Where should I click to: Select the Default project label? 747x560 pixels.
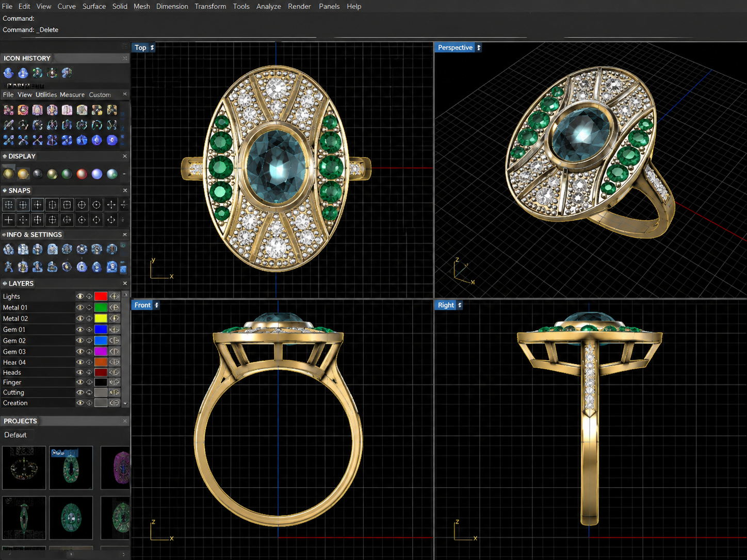(15, 435)
